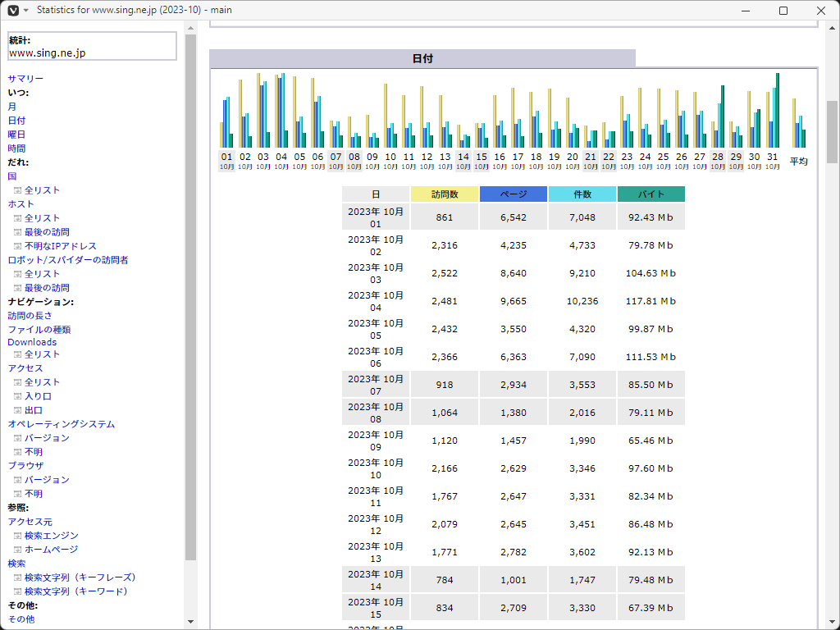Click the icon beside 入り口
The image size is (840, 630).
coord(17,396)
